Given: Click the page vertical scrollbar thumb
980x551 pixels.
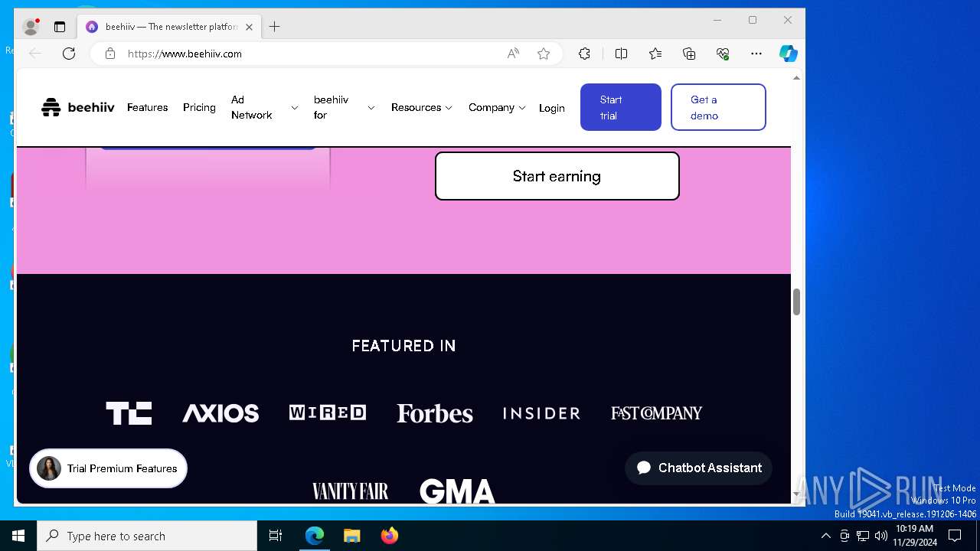Looking at the screenshot, I should pyautogui.click(x=796, y=302).
